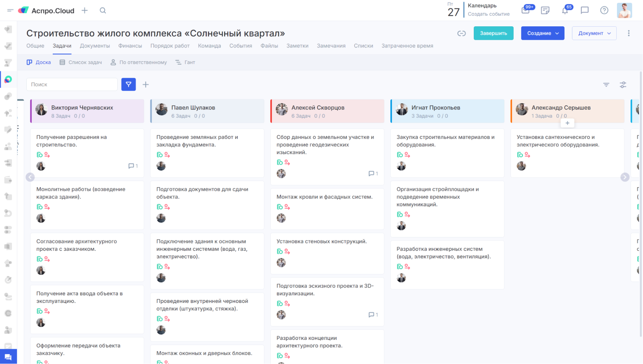Open board settings sliders icon

click(623, 85)
